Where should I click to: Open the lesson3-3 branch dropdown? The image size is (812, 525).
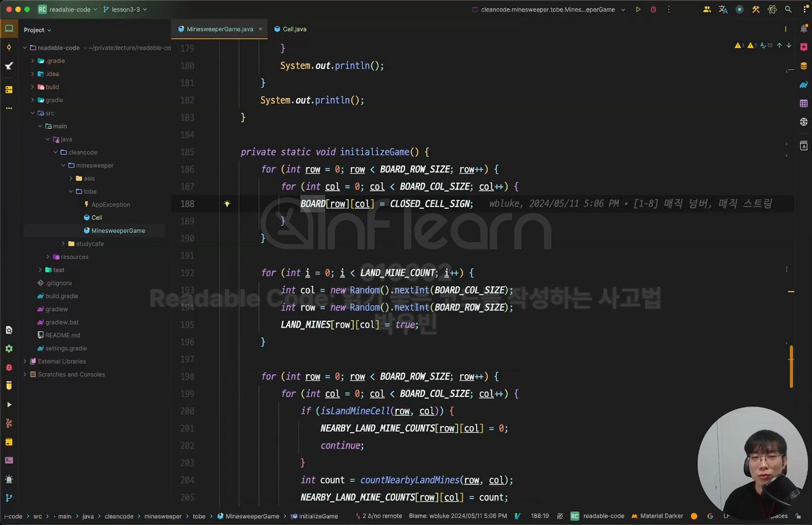click(x=125, y=9)
